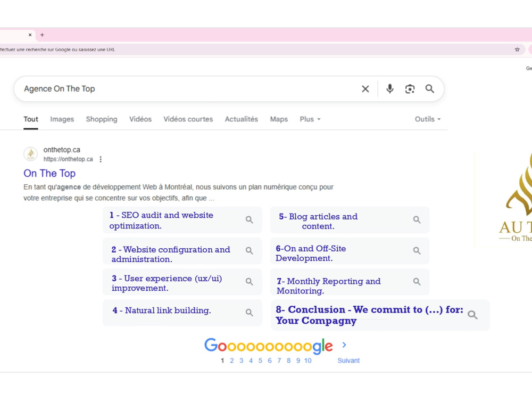Open the On The Top result title
532x400 pixels.
point(49,174)
